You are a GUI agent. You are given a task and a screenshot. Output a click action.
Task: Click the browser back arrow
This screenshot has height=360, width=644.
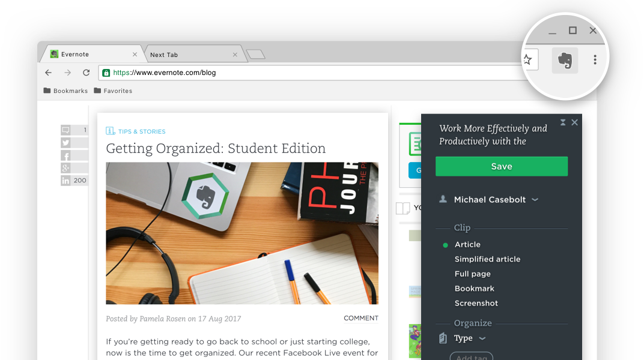[49, 73]
